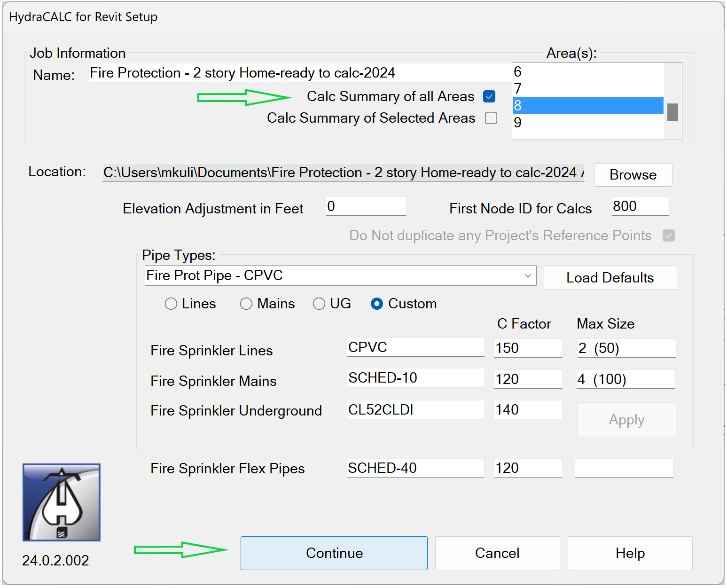The height and width of the screenshot is (588, 727).
Task: Edit Fire Sprinkler Mains C Factor
Action: pyautogui.click(x=528, y=379)
